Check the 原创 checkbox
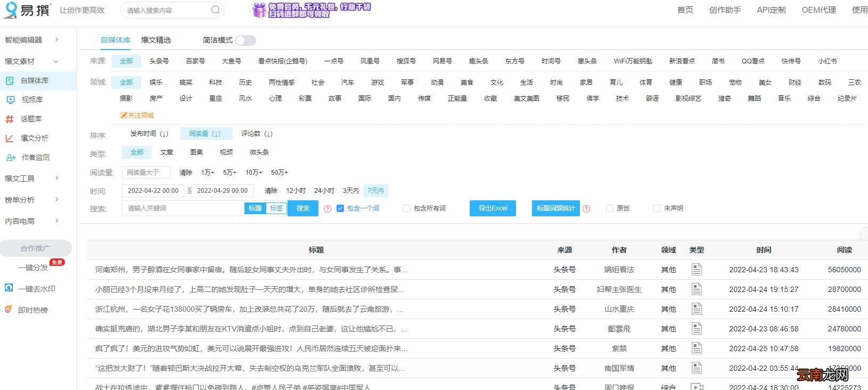Viewport: 868px width, 390px height. 609,208
